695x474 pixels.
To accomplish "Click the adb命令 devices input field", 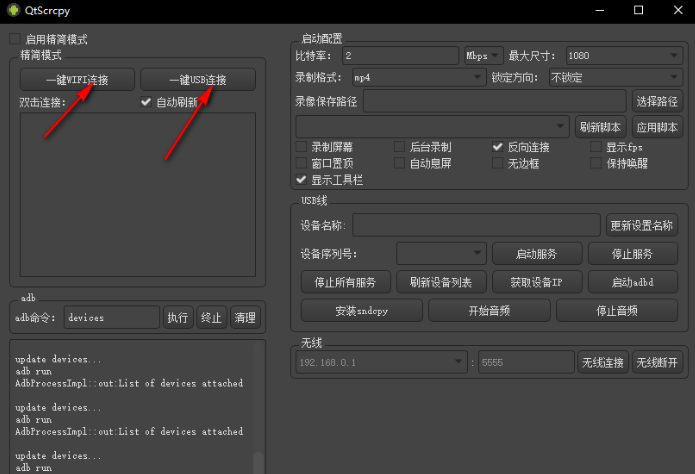I will coord(112,317).
